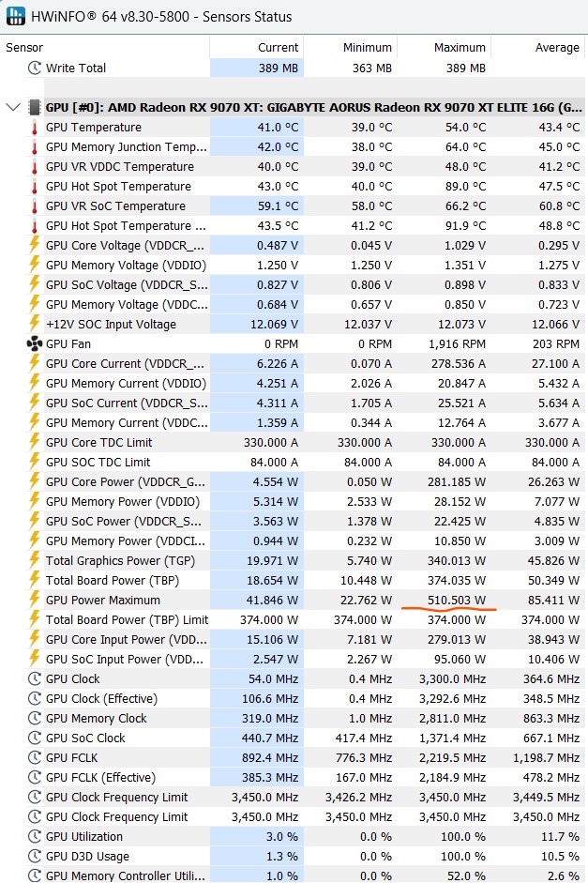Click the Sensor column header
588x883 pixels.
click(x=24, y=48)
